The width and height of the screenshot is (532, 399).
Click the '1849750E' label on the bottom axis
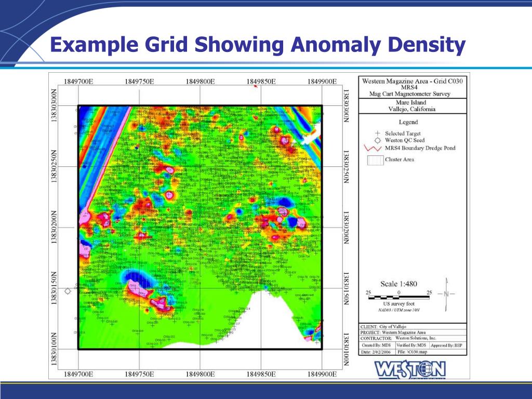(139, 374)
